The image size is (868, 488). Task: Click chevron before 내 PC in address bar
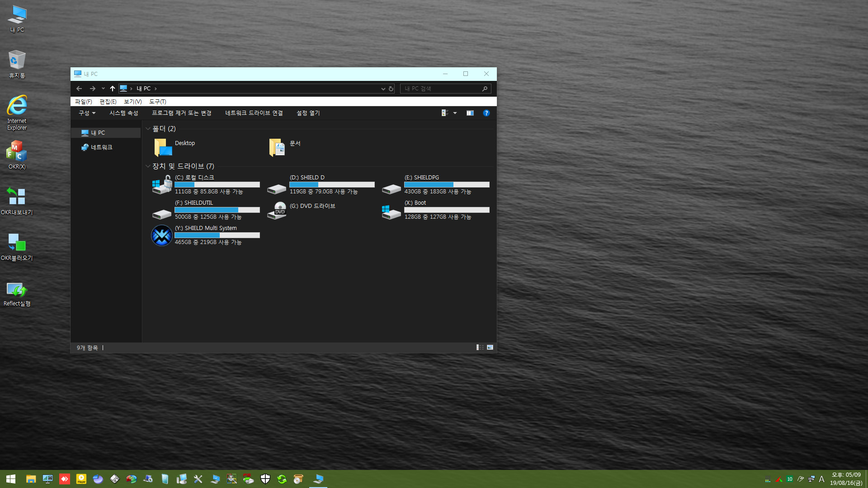point(131,89)
